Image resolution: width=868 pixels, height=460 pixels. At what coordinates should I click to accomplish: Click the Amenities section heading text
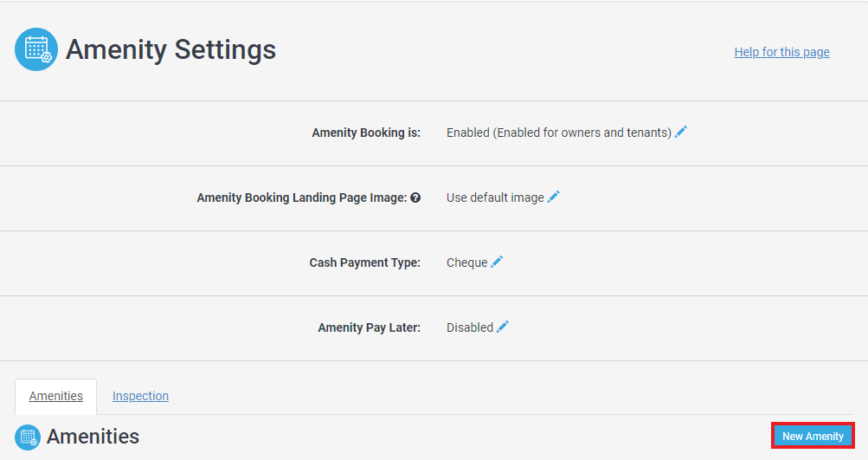(x=93, y=437)
